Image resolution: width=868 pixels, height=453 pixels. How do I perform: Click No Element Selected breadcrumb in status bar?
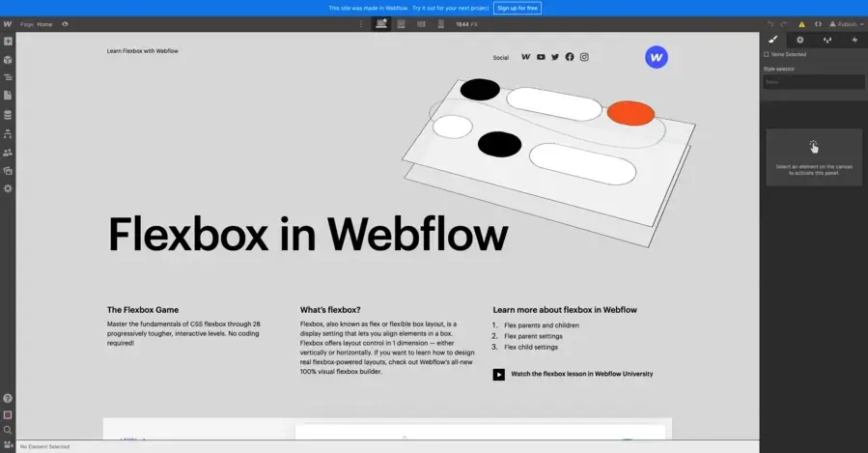coord(44,446)
